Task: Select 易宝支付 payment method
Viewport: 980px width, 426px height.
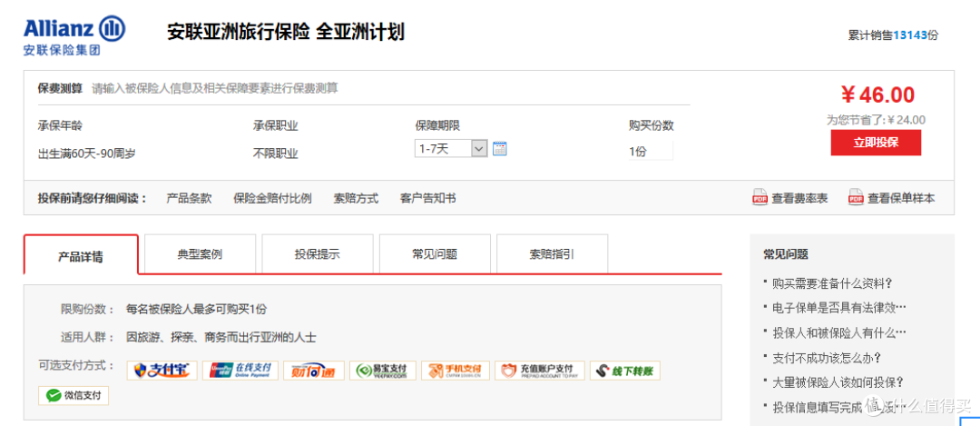Action: click(383, 371)
